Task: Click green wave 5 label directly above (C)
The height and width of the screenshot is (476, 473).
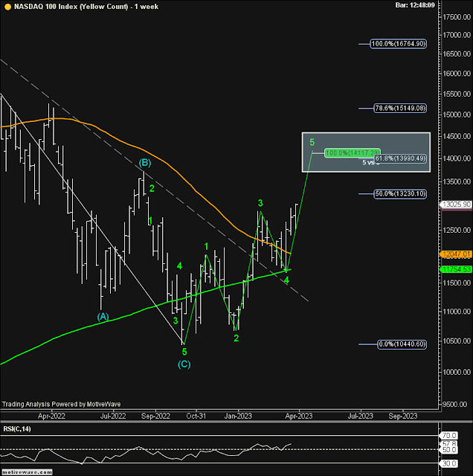Action: click(184, 352)
